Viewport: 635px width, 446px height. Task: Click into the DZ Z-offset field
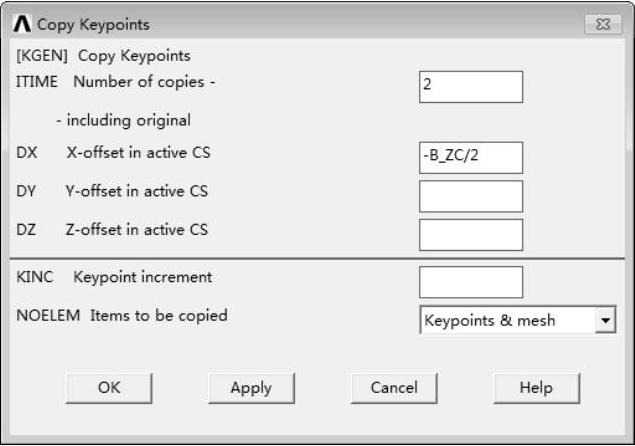[470, 234]
